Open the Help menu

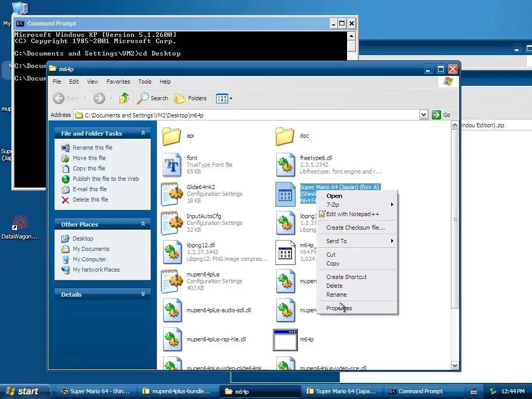click(x=165, y=82)
